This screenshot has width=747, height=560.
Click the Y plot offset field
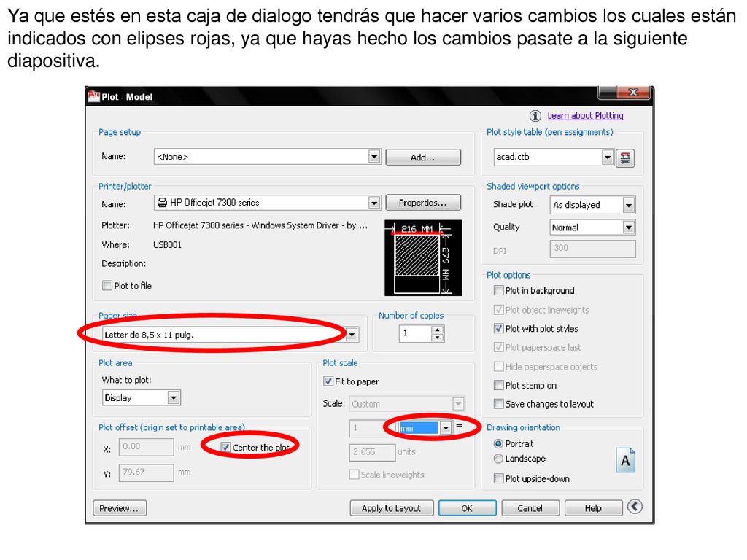[x=146, y=472]
